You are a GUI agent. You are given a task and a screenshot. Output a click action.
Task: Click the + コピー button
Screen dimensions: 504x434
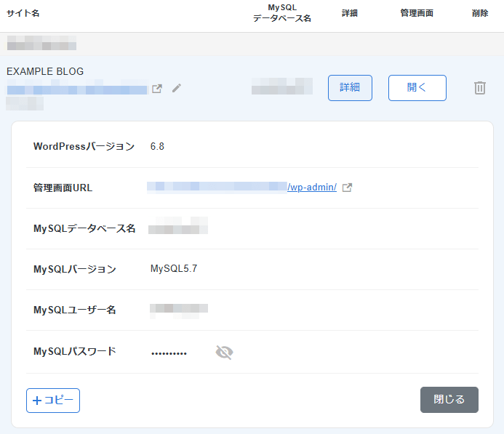click(x=53, y=400)
